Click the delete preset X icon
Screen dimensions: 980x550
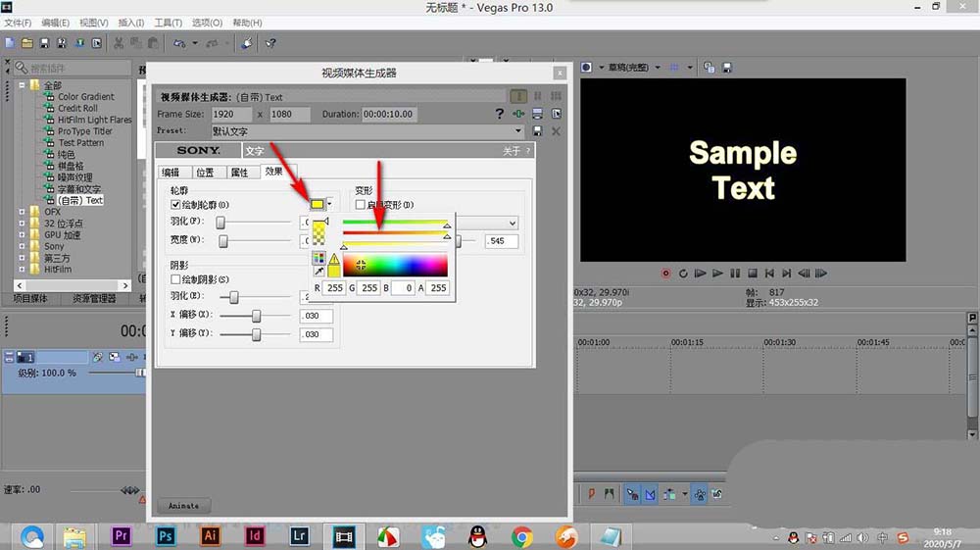pyautogui.click(x=556, y=131)
